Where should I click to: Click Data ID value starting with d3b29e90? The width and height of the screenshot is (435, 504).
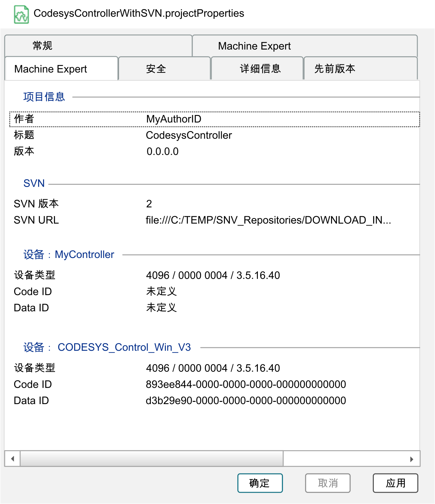tap(246, 401)
